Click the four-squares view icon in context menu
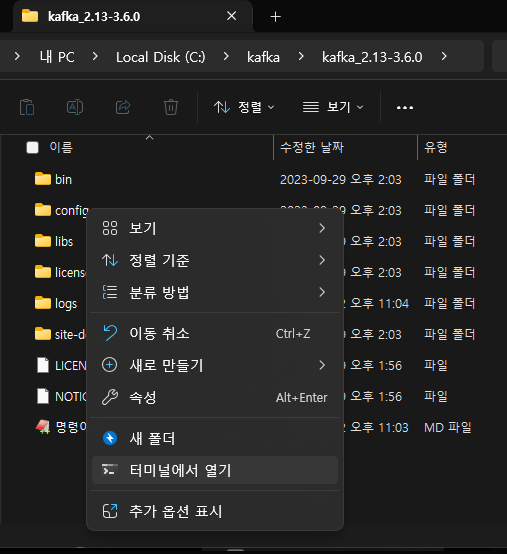This screenshot has width=507, height=554. [x=110, y=228]
